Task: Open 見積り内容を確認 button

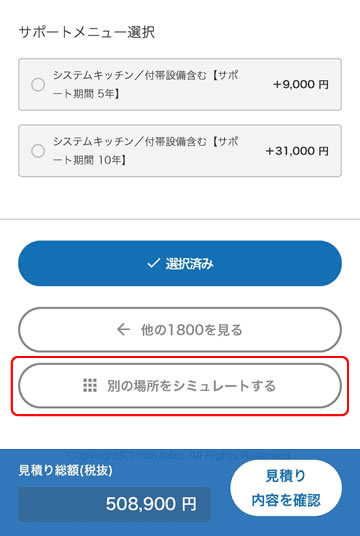Action: tap(286, 488)
